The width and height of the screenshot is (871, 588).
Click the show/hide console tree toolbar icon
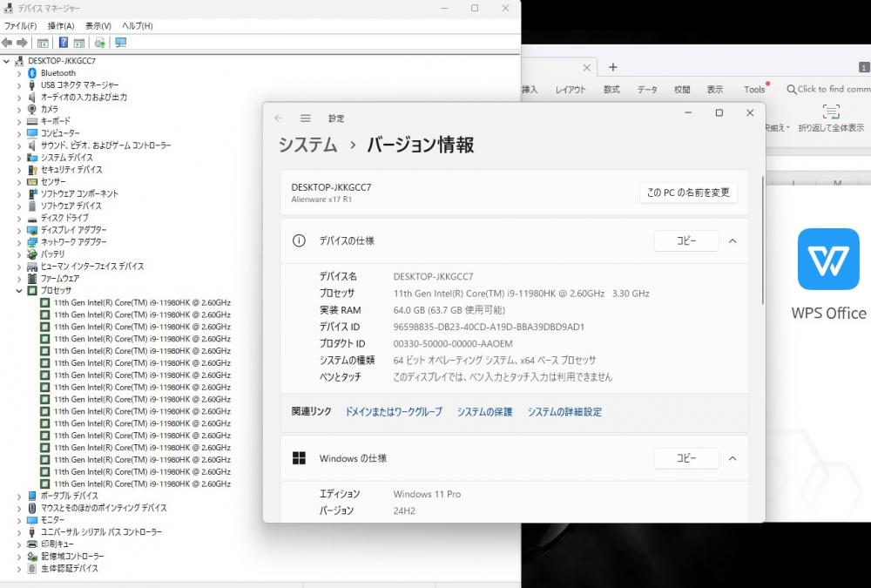click(x=43, y=43)
